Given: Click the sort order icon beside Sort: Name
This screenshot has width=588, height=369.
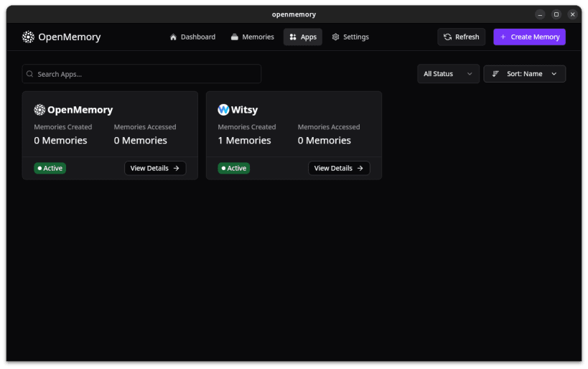Looking at the screenshot, I should click(x=495, y=73).
